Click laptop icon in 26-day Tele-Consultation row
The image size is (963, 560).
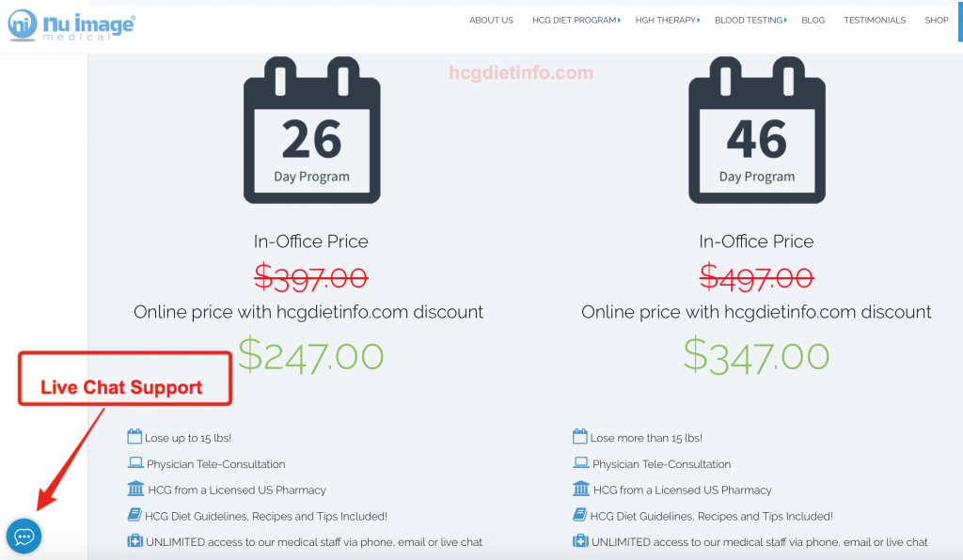click(x=135, y=463)
